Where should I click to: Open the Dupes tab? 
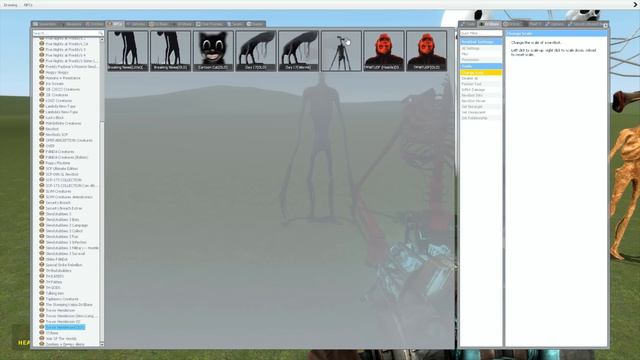click(234, 24)
